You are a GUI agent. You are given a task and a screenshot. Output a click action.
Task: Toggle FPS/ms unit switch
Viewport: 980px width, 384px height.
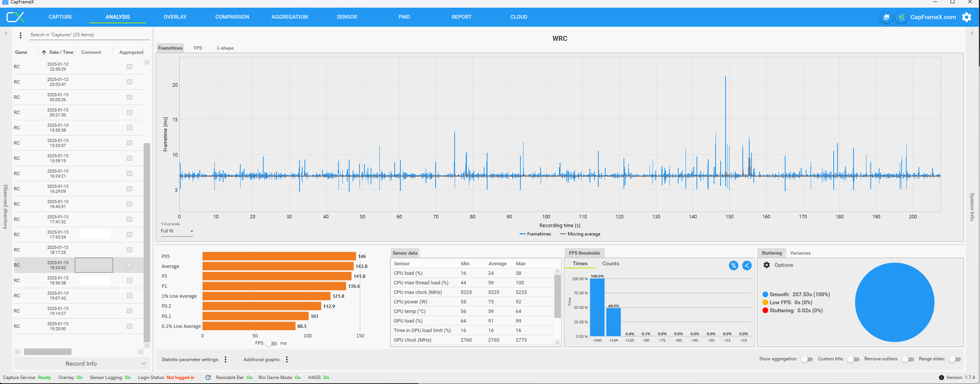(271, 343)
